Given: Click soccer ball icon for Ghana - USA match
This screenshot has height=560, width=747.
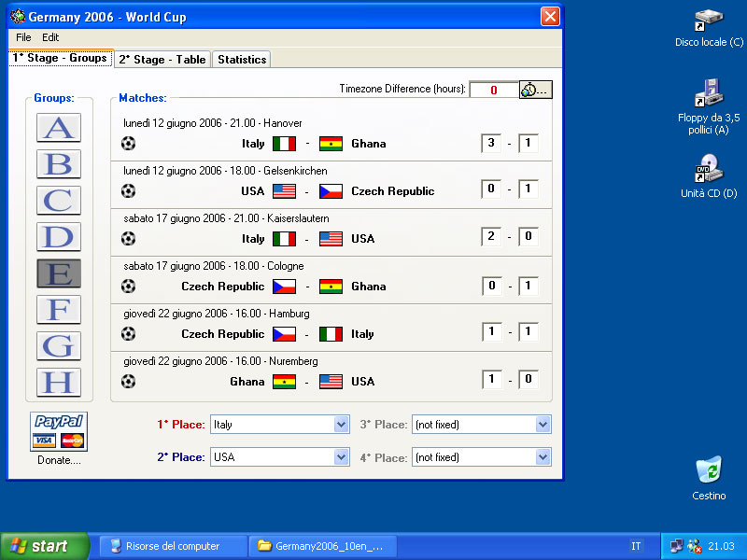Looking at the screenshot, I should pos(128,382).
